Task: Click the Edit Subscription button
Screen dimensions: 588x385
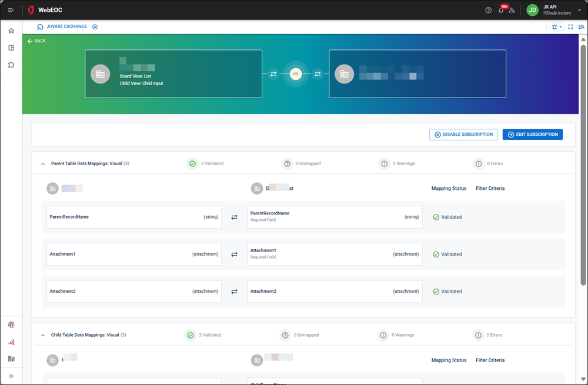Action: (x=533, y=135)
